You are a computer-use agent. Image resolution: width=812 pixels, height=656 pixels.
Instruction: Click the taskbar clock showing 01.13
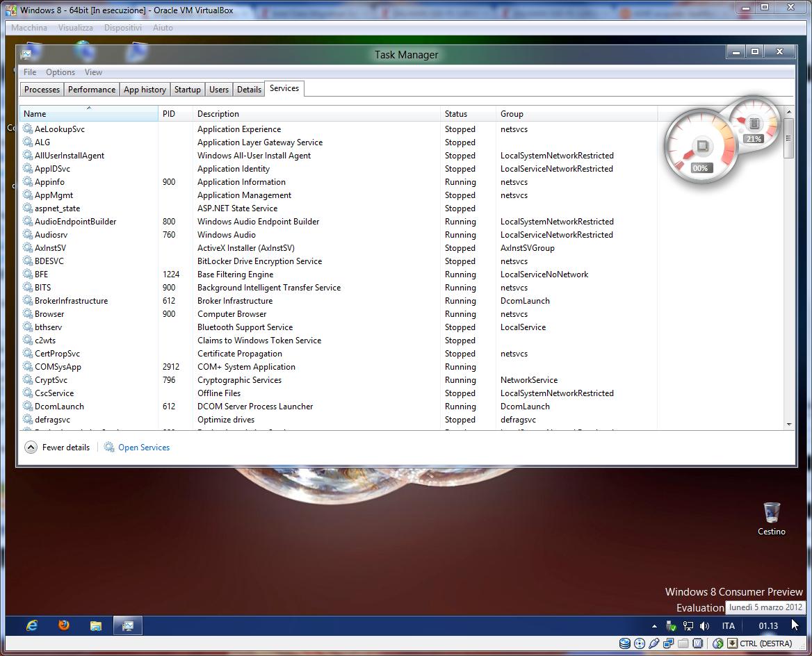pos(768,626)
